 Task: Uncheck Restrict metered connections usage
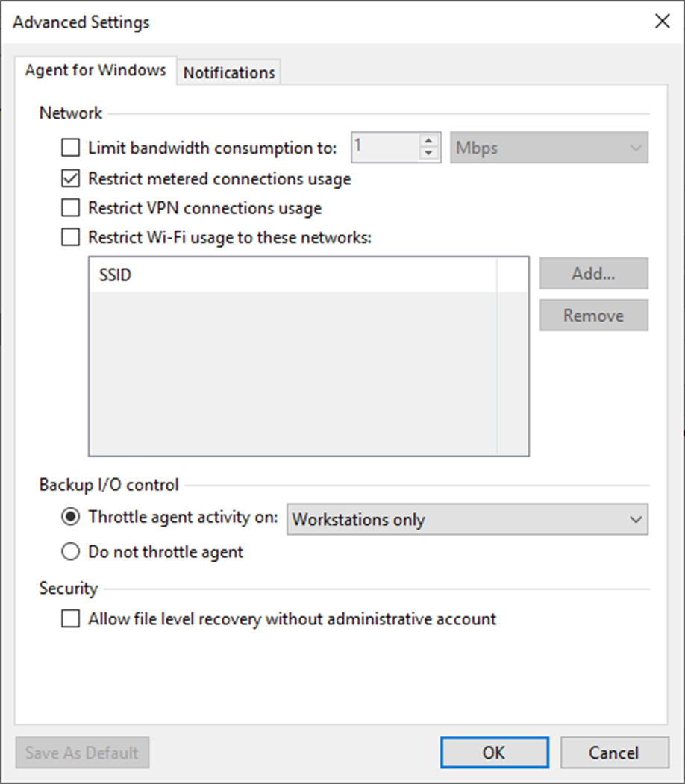70,179
